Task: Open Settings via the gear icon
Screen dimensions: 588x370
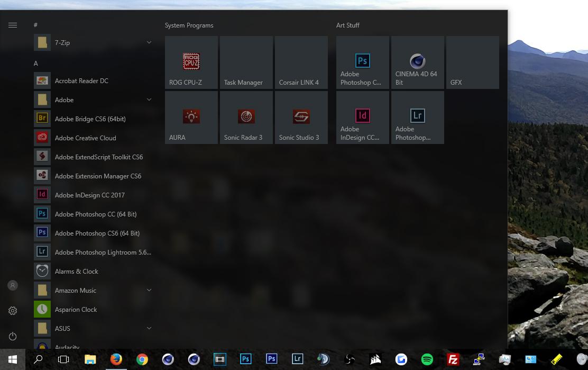Action: coord(13,311)
